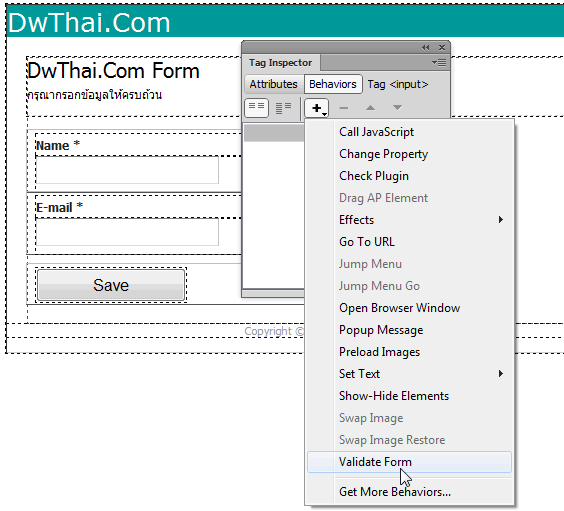Move event down with the down arrow

coord(397,108)
